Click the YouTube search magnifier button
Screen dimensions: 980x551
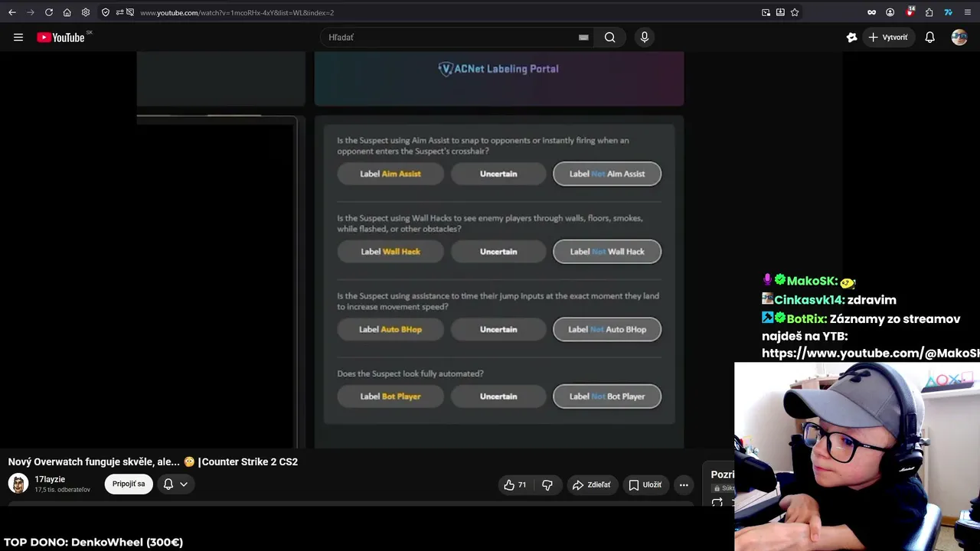tap(609, 37)
